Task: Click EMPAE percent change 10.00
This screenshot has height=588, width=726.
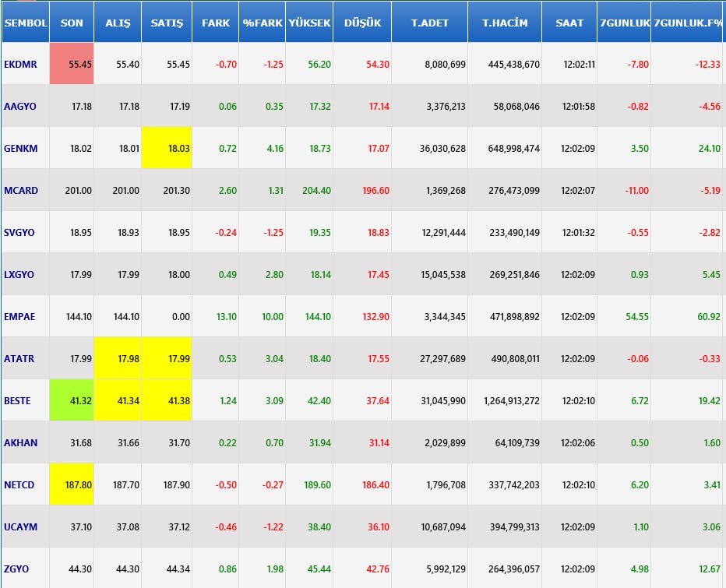Action: tap(273, 317)
